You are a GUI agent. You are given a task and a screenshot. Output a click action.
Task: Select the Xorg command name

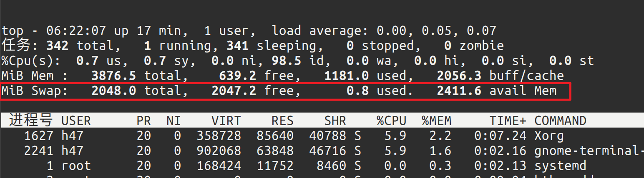click(x=549, y=136)
